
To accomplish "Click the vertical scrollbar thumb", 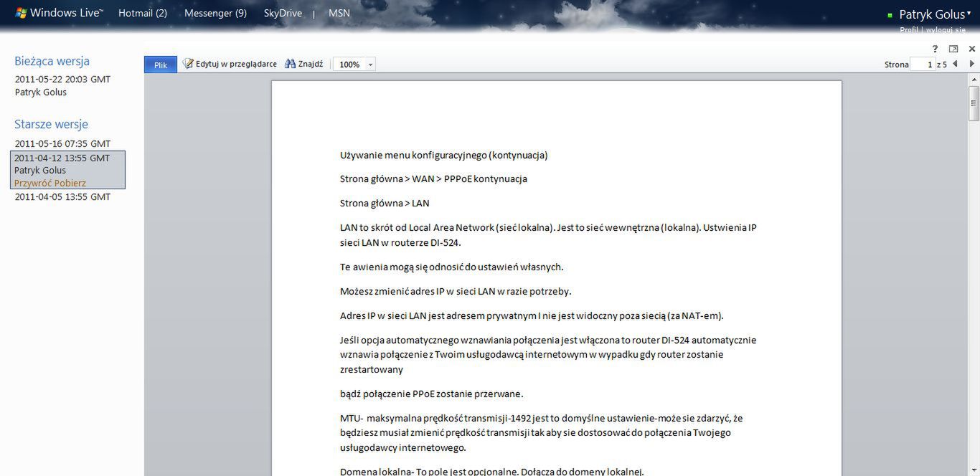I will coord(974,103).
